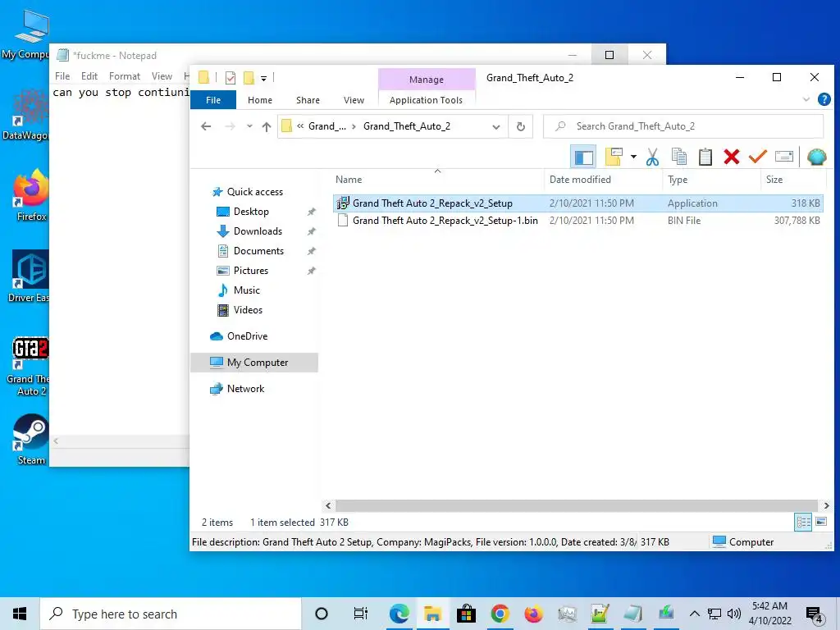Screen dimensions: 840x630
Task: Click the horizontal scrollbar in file list
Action: pos(577,505)
